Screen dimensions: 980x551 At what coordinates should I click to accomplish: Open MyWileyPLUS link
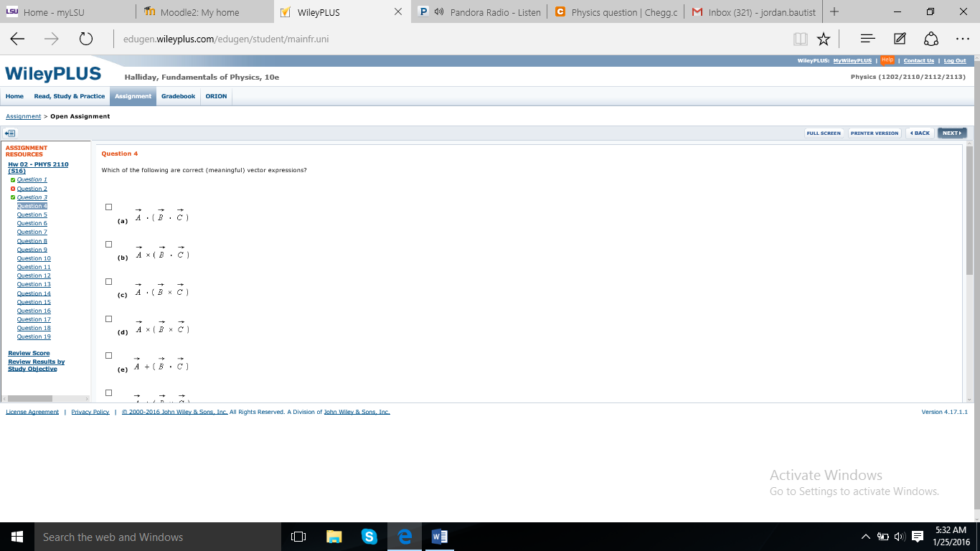(x=852, y=61)
